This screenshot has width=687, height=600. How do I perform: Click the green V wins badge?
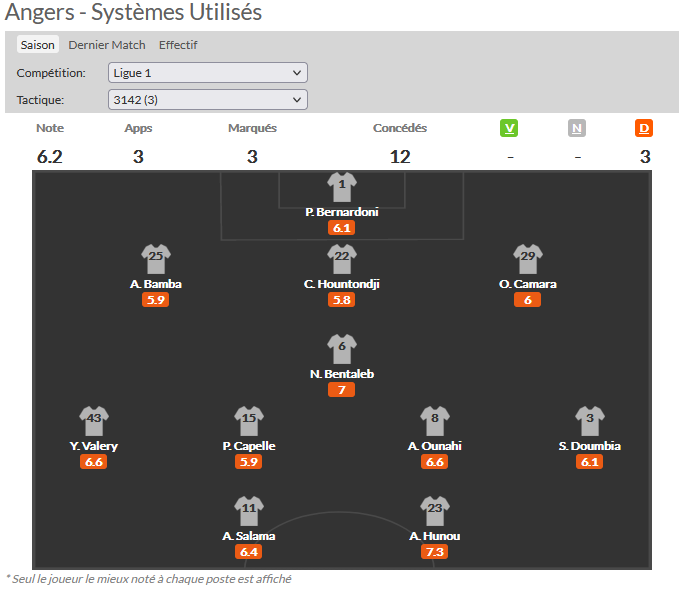(x=510, y=128)
